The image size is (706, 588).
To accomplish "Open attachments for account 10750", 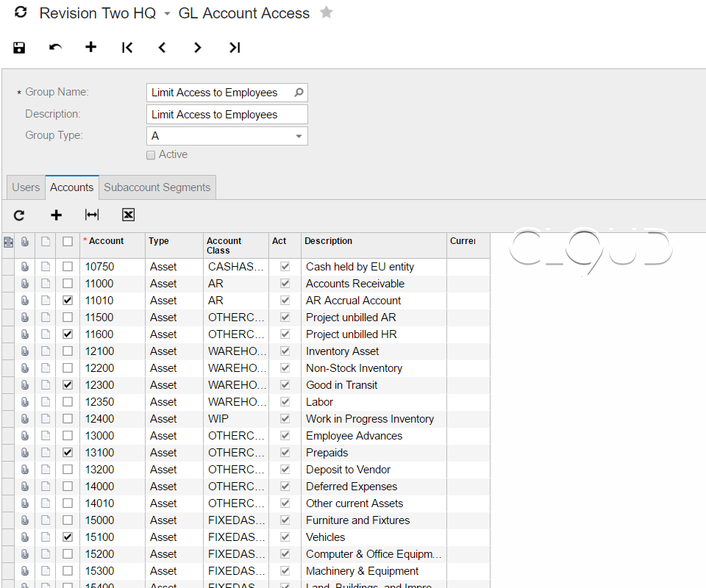I will [25, 267].
